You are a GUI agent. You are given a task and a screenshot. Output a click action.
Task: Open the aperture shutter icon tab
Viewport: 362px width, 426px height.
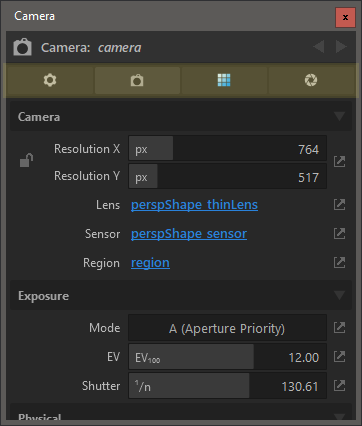coord(311,80)
